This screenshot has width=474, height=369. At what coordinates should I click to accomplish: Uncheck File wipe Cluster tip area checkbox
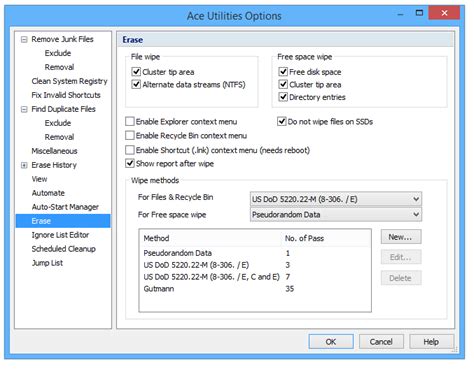click(x=136, y=72)
